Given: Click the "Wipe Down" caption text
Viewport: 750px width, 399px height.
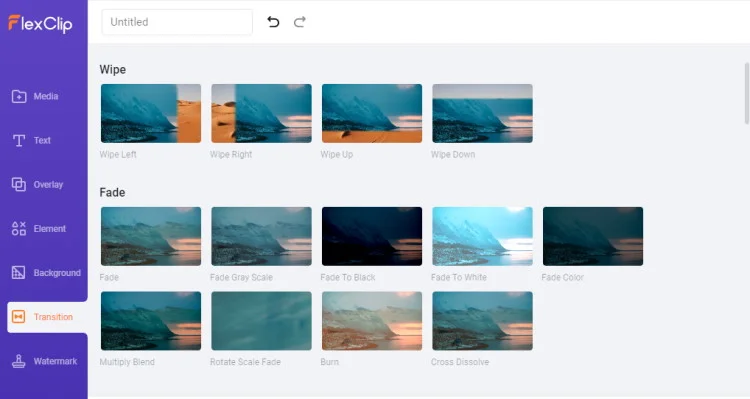Looking at the screenshot, I should point(453,155).
